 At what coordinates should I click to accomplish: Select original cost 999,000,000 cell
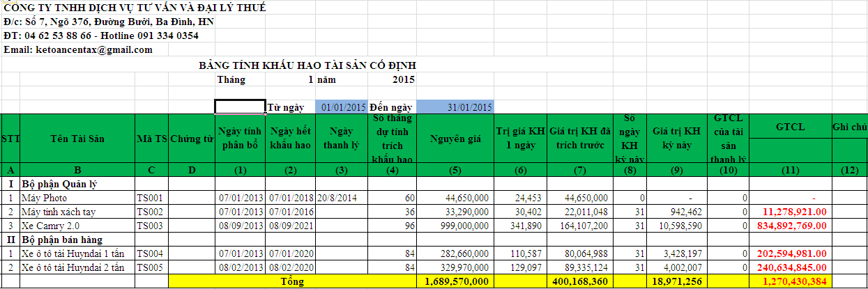coord(455,226)
